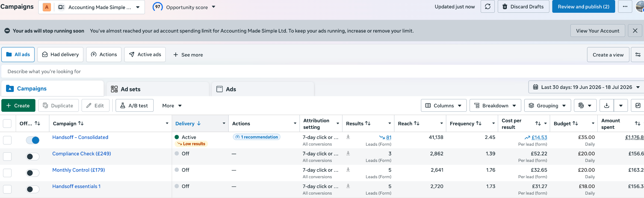This screenshot has width=644, height=198.
Task: Click the calendar icon in date range
Action: tap(536, 87)
